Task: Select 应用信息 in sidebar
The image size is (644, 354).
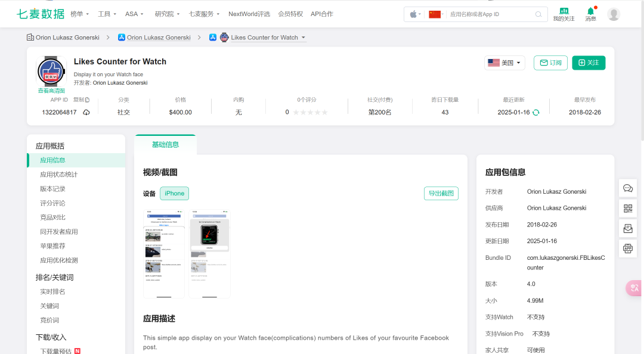Action: pos(76,160)
